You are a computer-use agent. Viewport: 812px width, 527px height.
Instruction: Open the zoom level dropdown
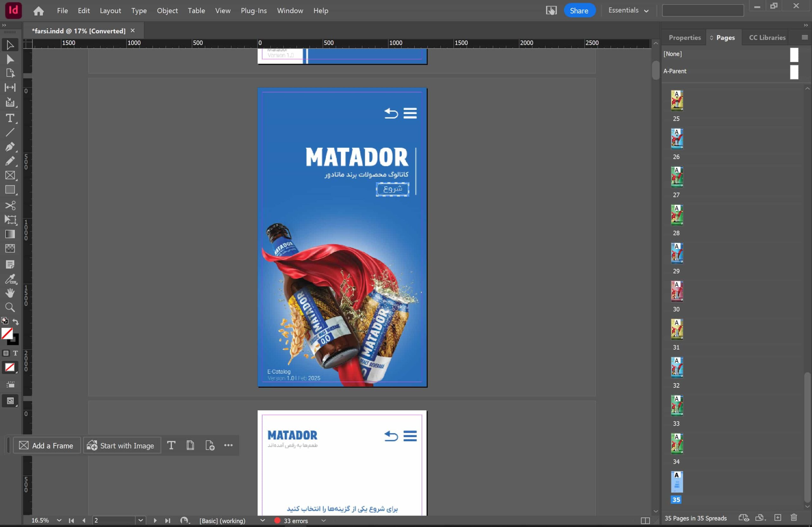[x=59, y=520]
